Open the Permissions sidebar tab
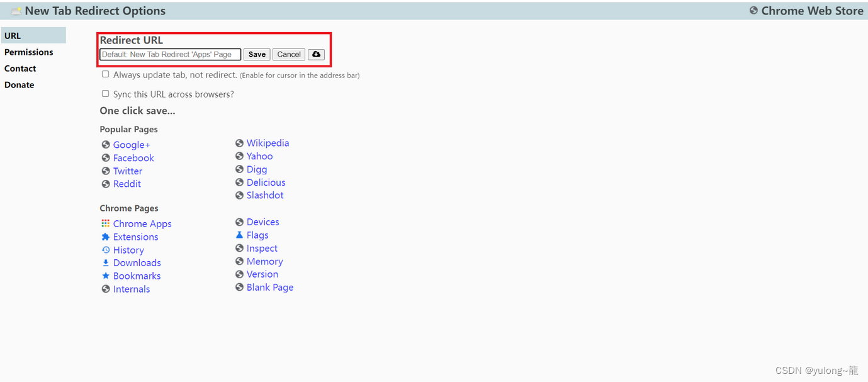This screenshot has width=868, height=382. 29,52
